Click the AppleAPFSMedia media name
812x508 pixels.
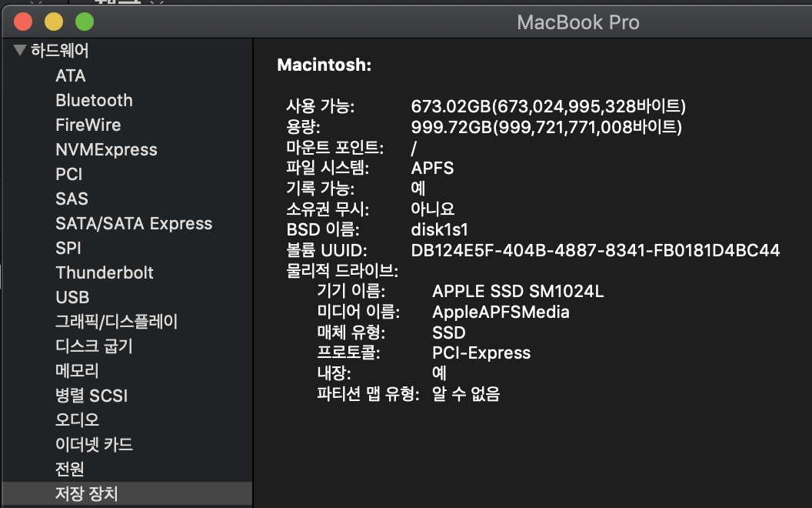click(501, 312)
